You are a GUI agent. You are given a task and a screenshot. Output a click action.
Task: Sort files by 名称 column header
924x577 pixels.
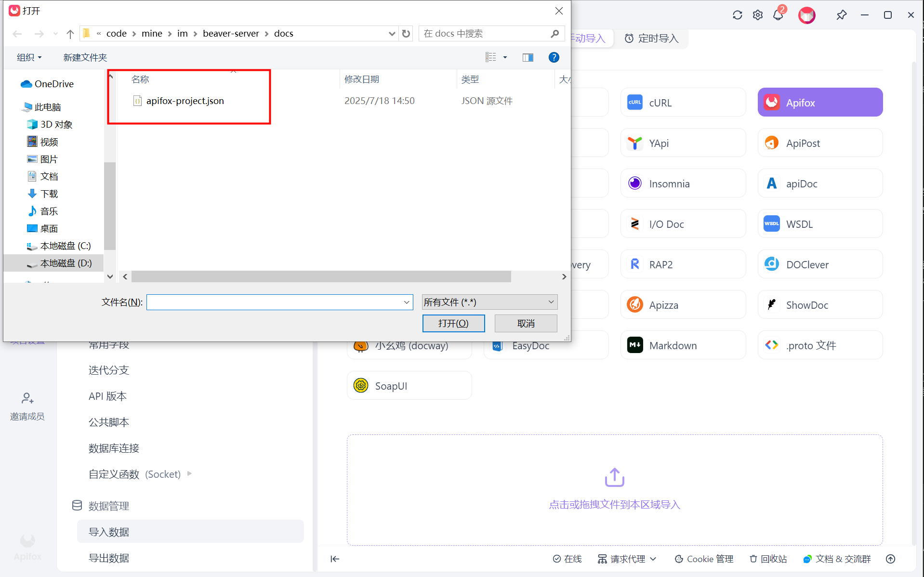click(x=140, y=79)
